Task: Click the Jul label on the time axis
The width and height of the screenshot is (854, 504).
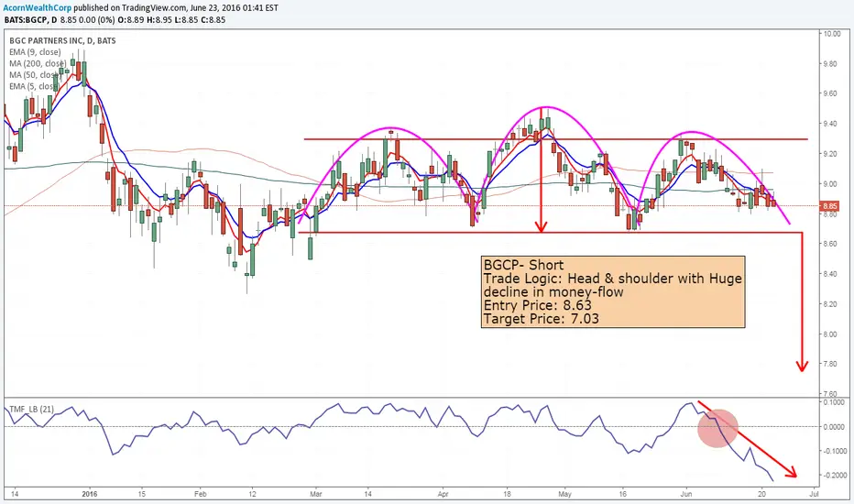Action: click(x=815, y=494)
